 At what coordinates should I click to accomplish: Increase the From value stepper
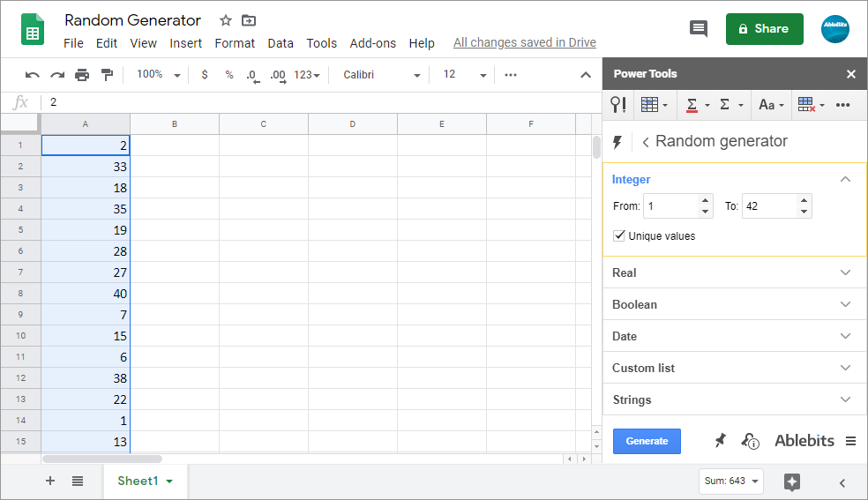706,201
